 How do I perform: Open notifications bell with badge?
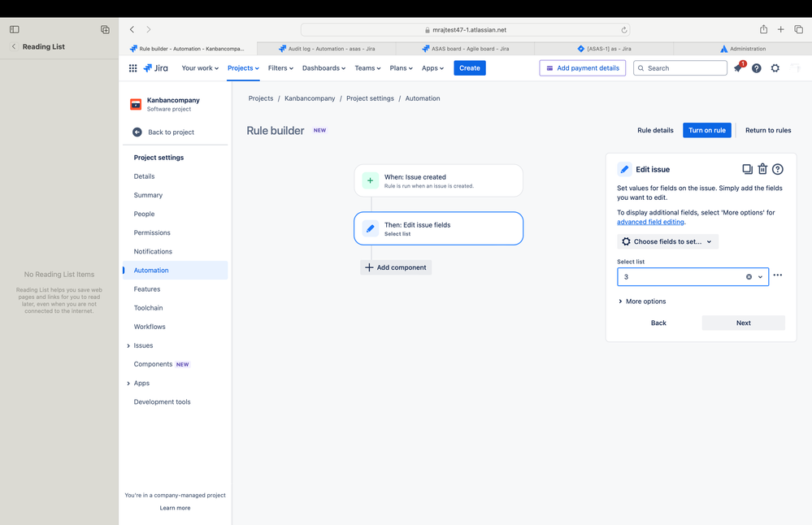click(x=738, y=67)
